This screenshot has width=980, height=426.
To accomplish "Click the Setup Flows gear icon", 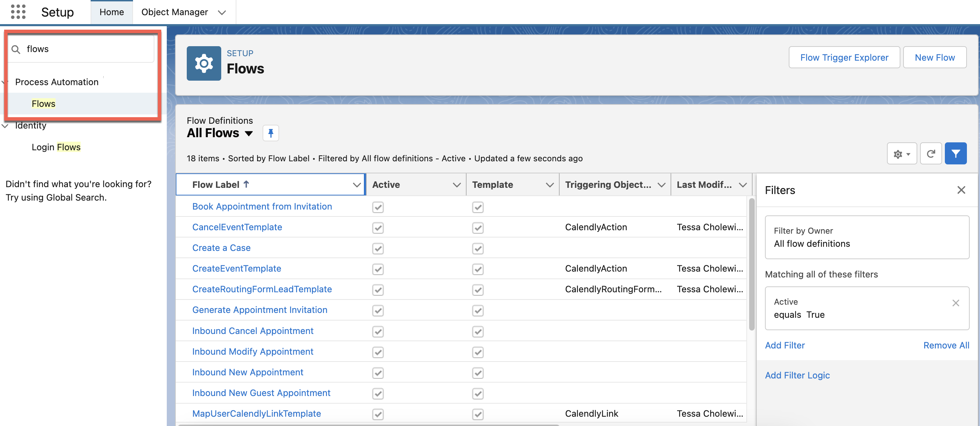I will 204,63.
